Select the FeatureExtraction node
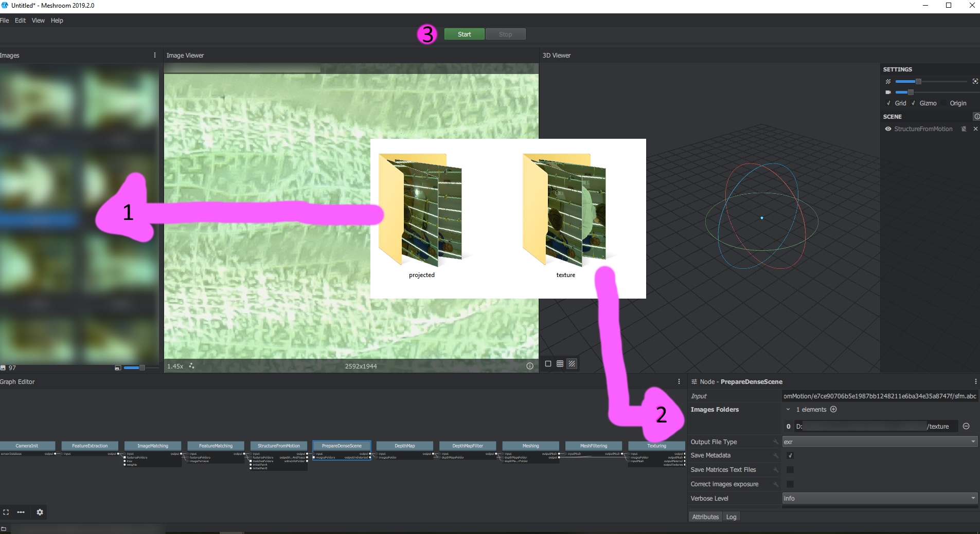 (90, 446)
